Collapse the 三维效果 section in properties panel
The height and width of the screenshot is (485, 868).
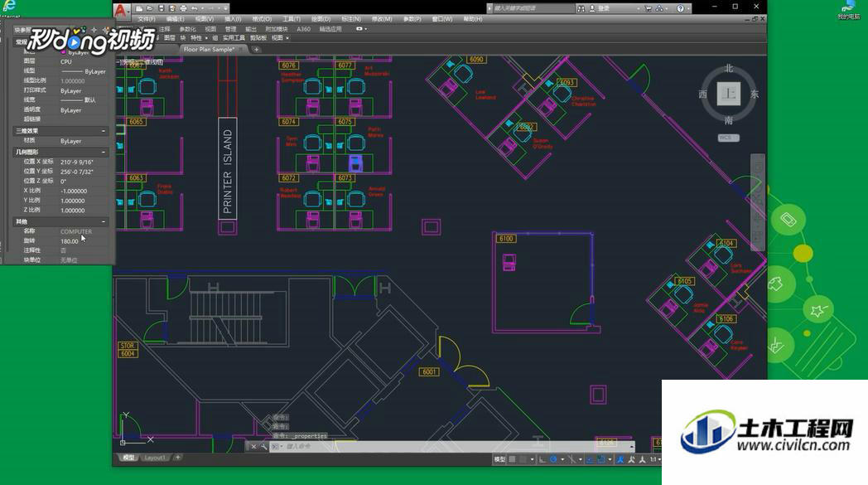[x=104, y=131]
